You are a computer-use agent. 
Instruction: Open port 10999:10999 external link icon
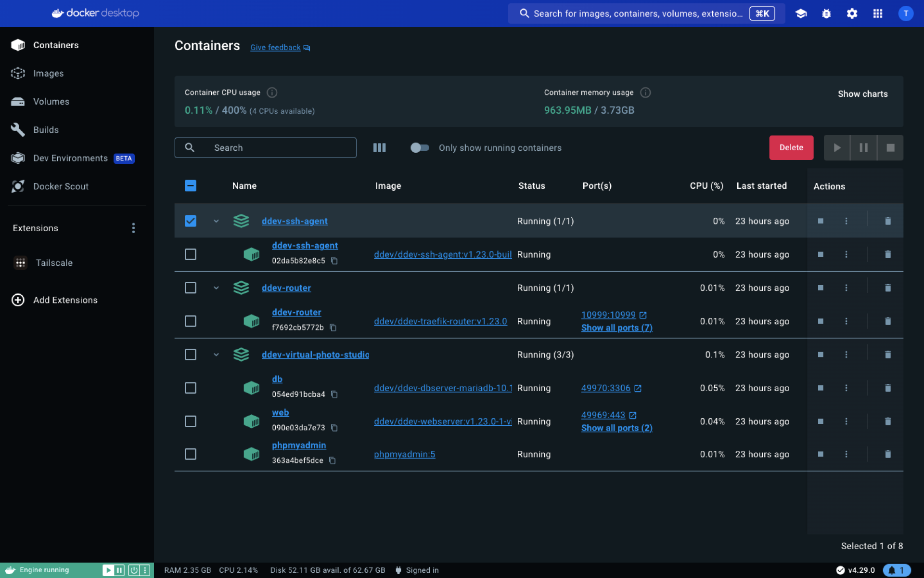(643, 315)
